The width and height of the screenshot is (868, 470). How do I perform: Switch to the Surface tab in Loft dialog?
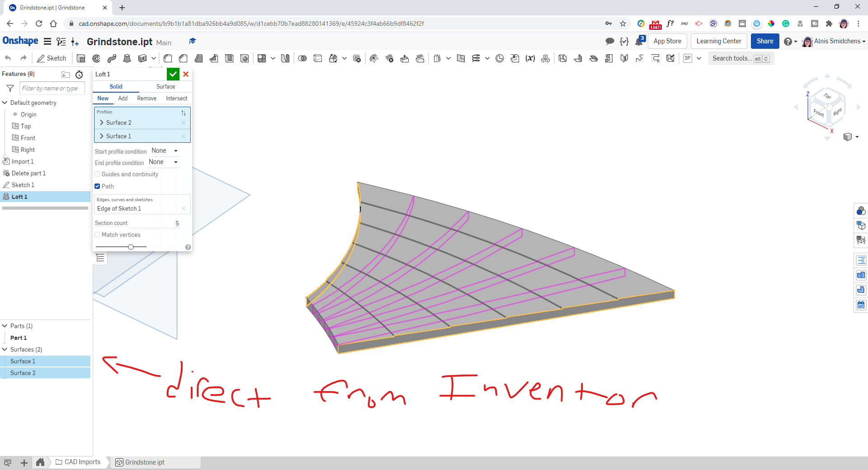point(165,86)
